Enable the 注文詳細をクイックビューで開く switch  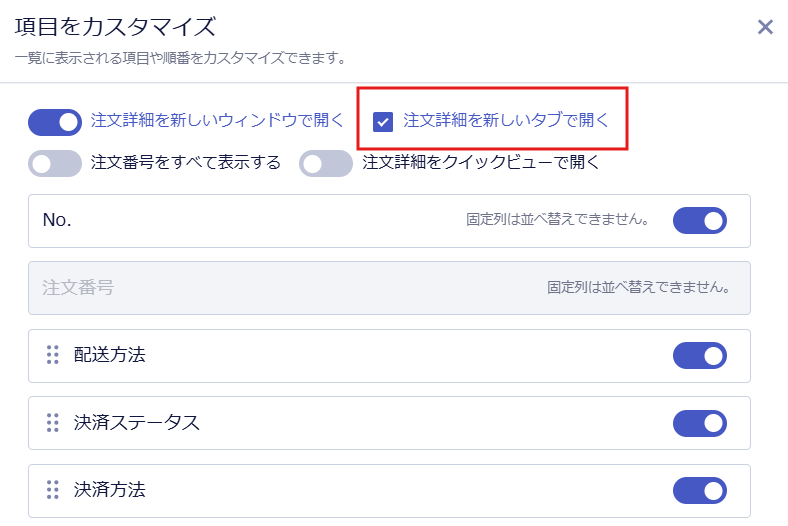(326, 163)
